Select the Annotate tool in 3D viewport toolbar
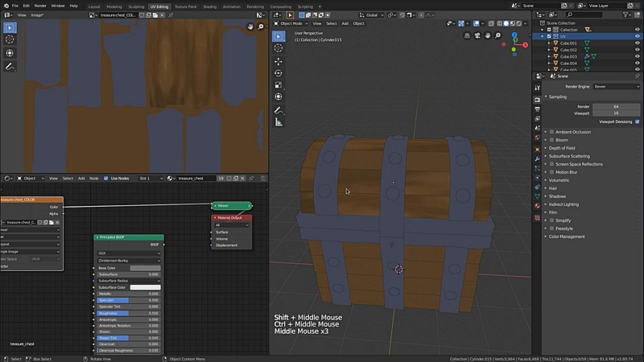 (279, 110)
